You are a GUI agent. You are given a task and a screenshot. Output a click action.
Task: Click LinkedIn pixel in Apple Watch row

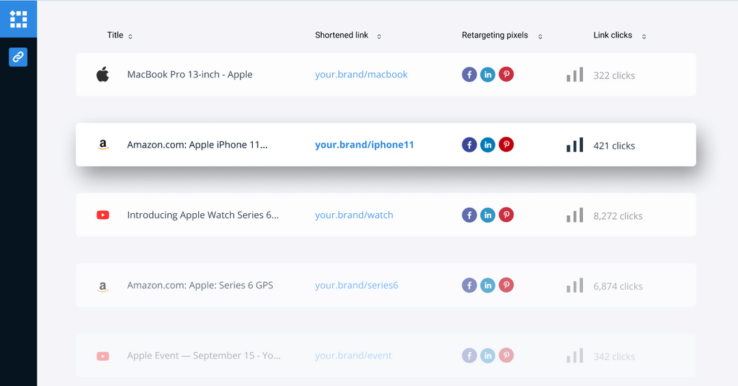(488, 215)
